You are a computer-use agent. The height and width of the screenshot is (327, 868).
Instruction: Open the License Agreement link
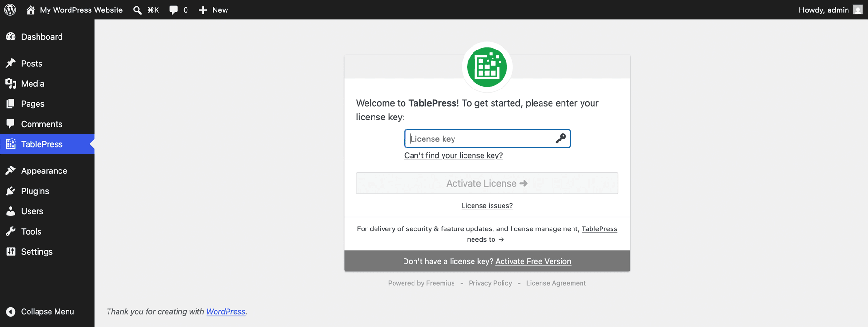pyautogui.click(x=556, y=283)
